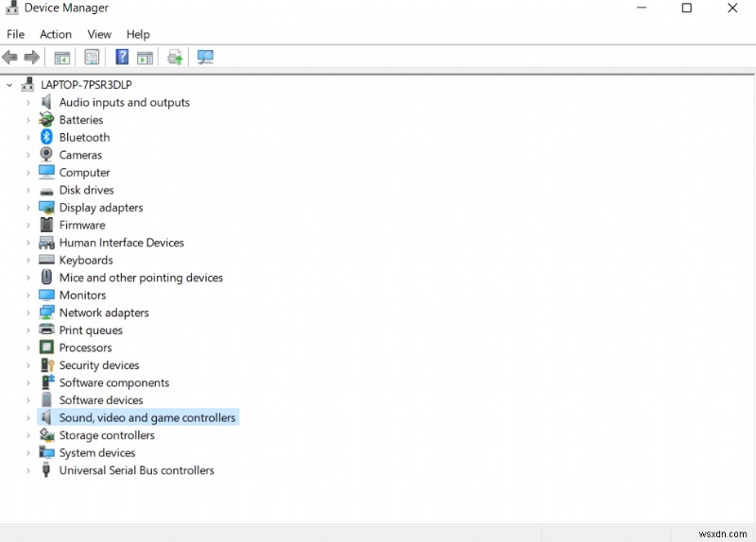756x542 pixels.
Task: Click the Batteries category icon
Action: point(46,119)
